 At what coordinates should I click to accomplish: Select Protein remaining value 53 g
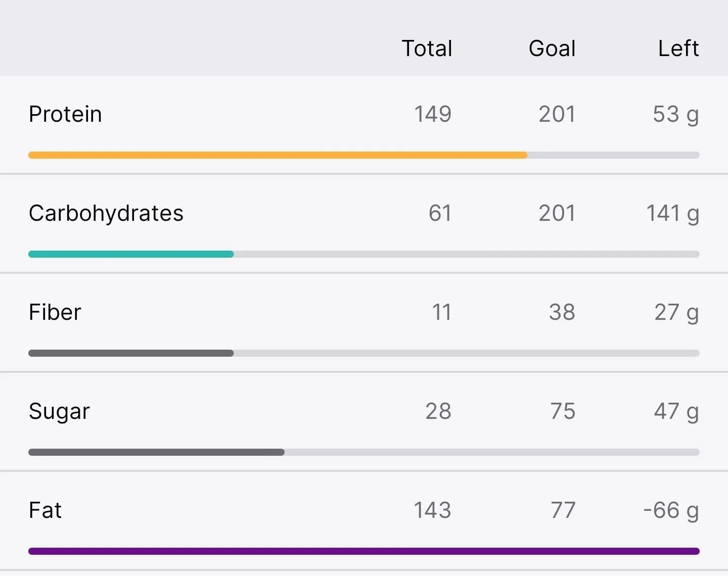(676, 115)
